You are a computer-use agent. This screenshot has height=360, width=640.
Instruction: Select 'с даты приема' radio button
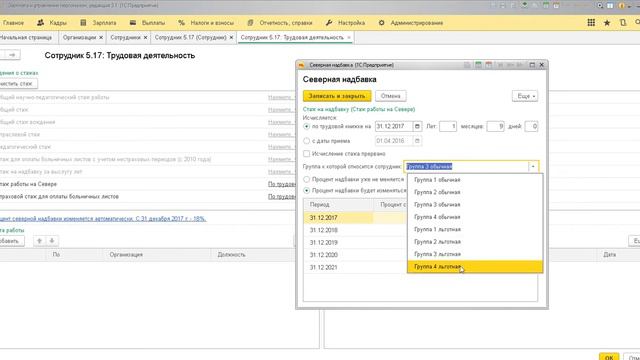(307, 141)
